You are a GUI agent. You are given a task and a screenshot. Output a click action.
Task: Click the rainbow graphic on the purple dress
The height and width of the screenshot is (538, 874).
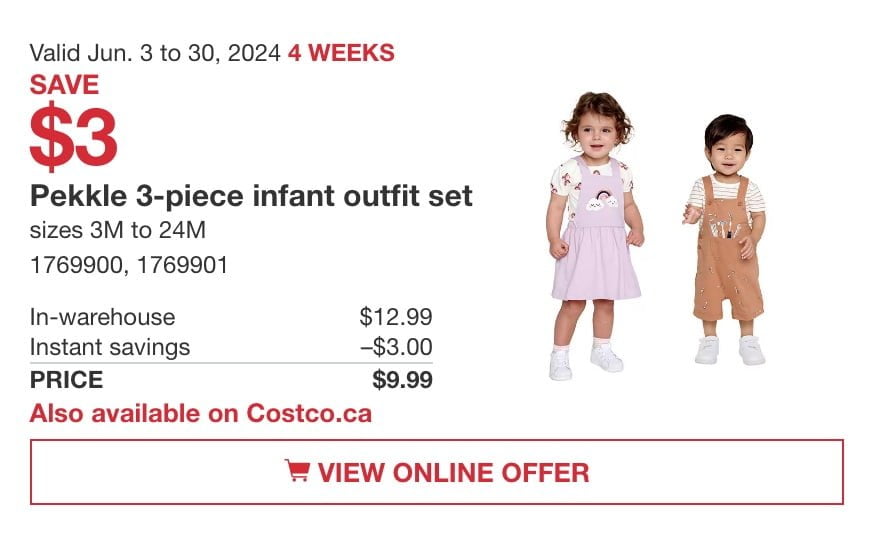(601, 201)
